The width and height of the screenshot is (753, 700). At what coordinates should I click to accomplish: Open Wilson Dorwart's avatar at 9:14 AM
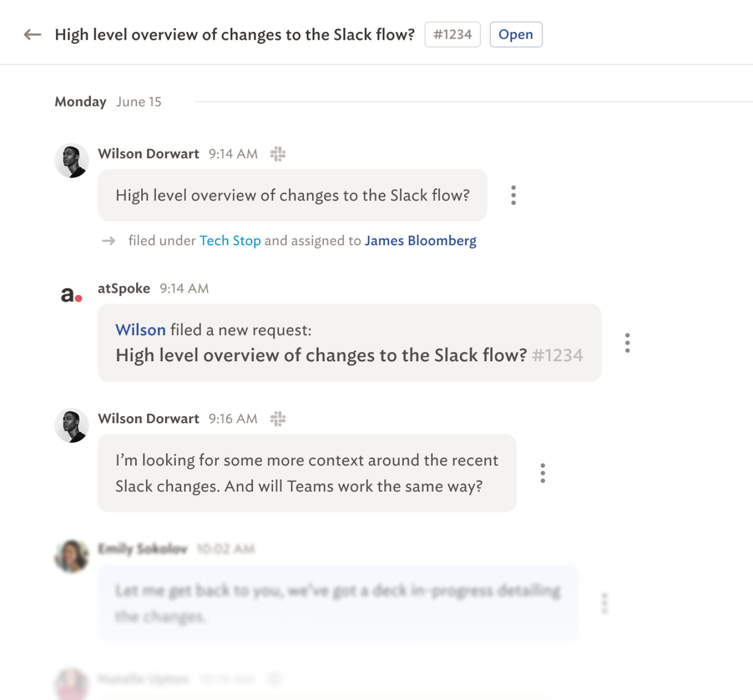(x=72, y=161)
